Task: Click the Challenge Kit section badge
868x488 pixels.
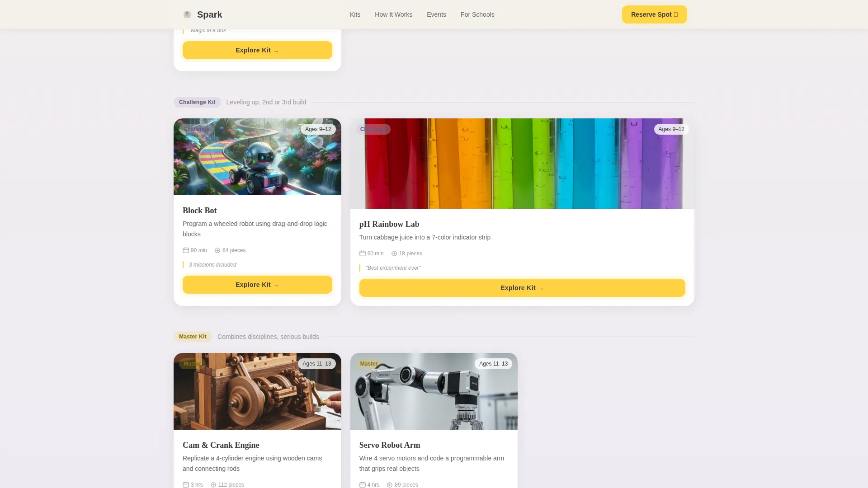Action: (197, 102)
